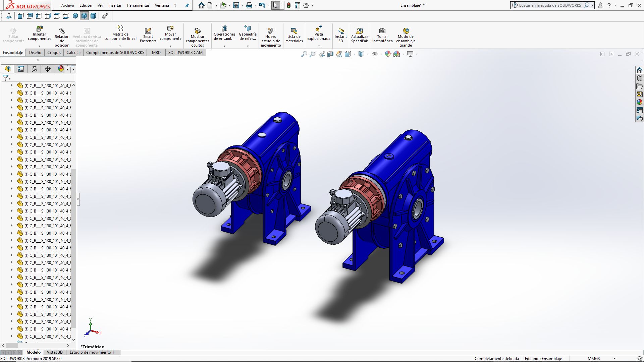Click the Lista de materiales icon
The image size is (644, 362).
(294, 31)
